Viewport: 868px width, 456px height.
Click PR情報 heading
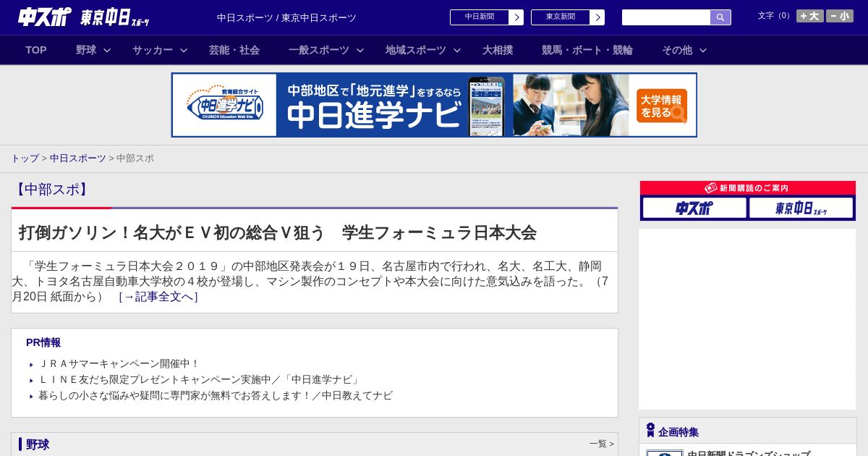click(43, 342)
